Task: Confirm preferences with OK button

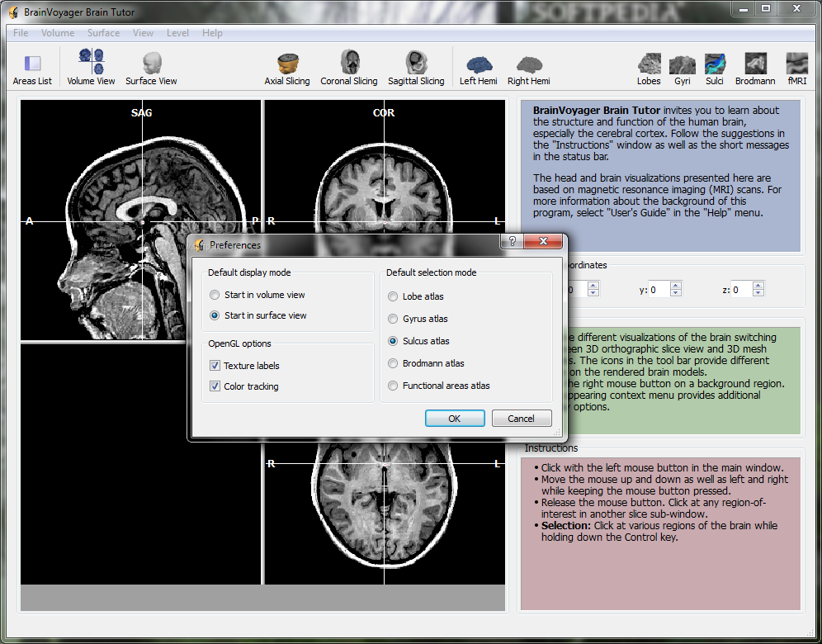Action: (455, 419)
